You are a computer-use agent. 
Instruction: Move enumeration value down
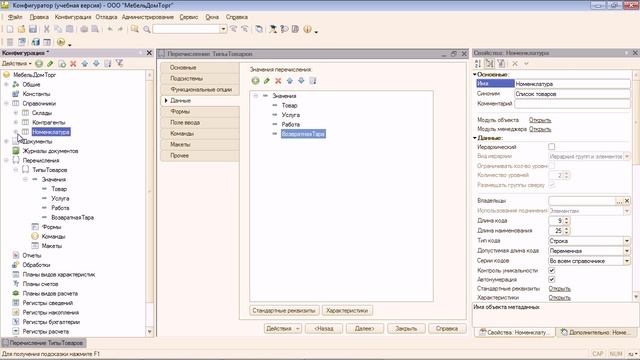[301, 81]
